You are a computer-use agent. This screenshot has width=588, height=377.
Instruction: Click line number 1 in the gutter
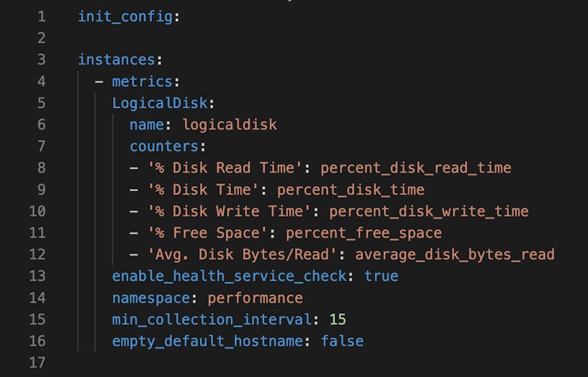tap(40, 16)
